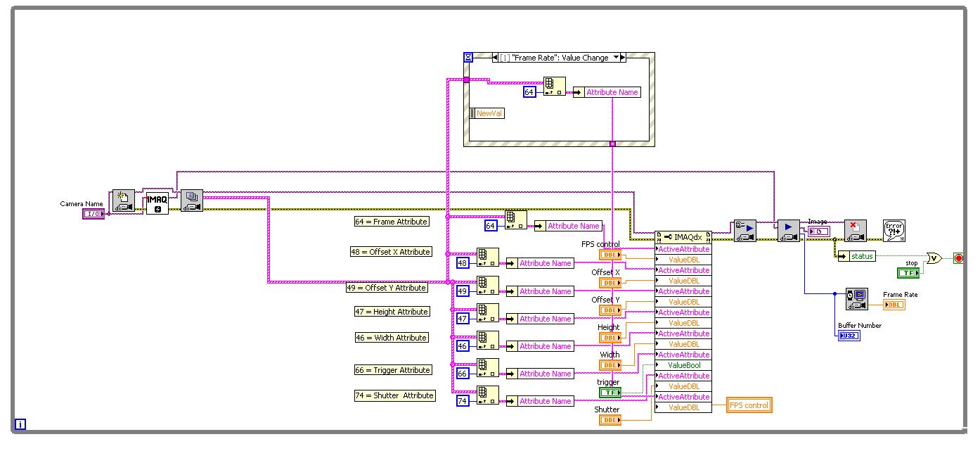Click the 64 = Frame Attribute label
This screenshot has height=451, width=980.
click(x=392, y=222)
